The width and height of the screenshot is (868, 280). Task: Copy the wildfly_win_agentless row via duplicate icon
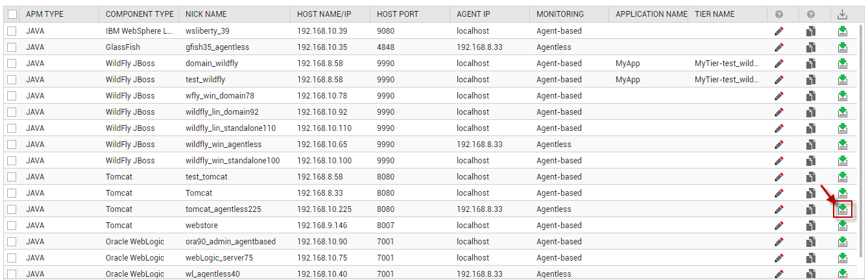tap(811, 145)
